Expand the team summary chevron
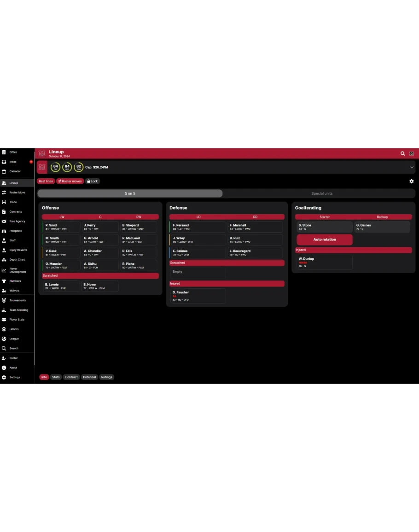The width and height of the screenshot is (419, 532). click(412, 167)
